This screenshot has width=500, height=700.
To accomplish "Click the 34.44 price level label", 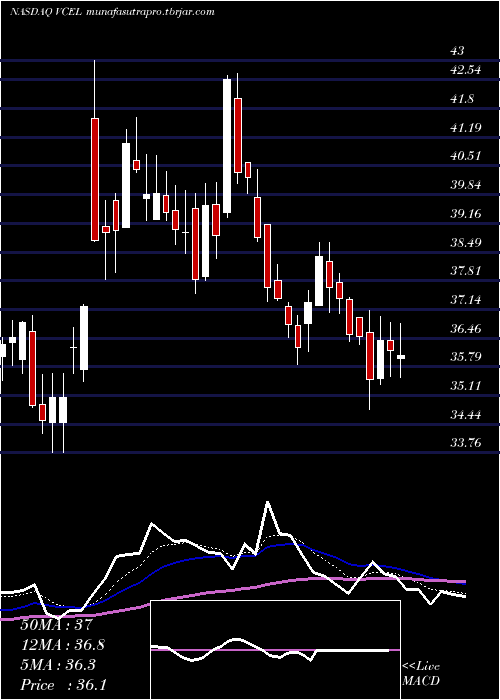I will (466, 415).
